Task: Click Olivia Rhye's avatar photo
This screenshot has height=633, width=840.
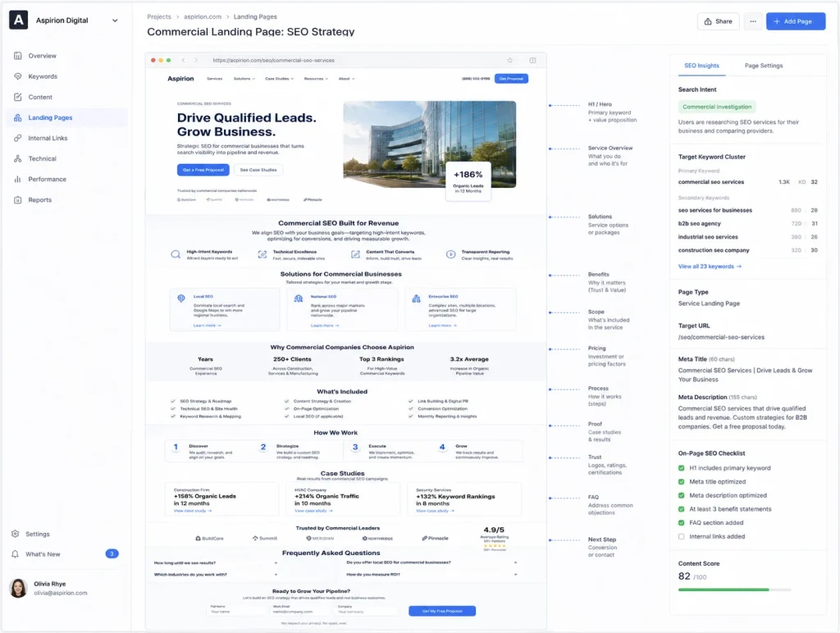Action: (x=18, y=588)
